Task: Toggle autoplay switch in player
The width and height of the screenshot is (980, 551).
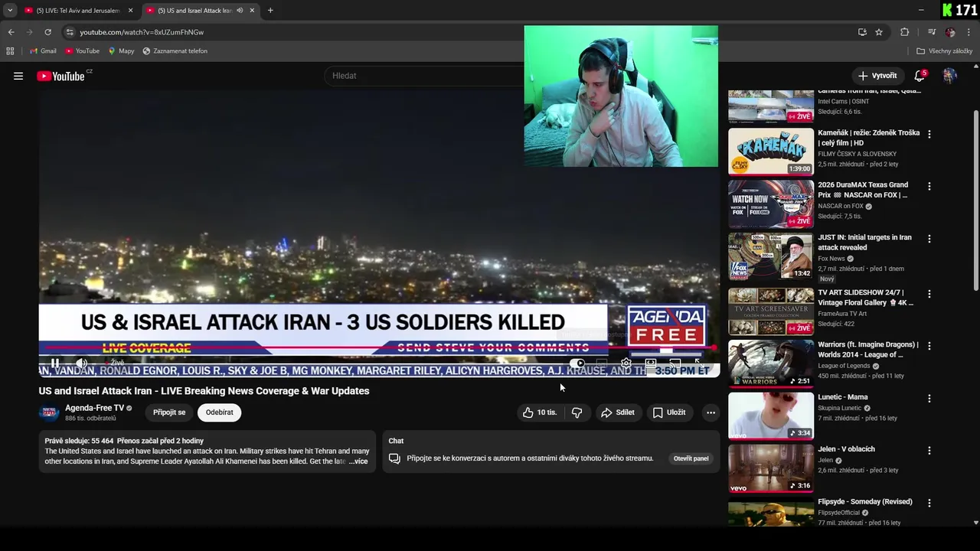Action: tap(578, 364)
